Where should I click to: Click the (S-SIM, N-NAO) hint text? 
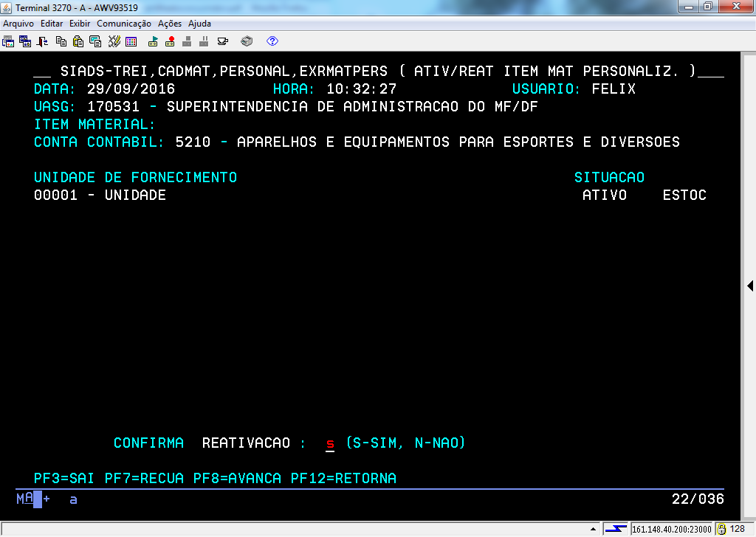click(x=405, y=443)
